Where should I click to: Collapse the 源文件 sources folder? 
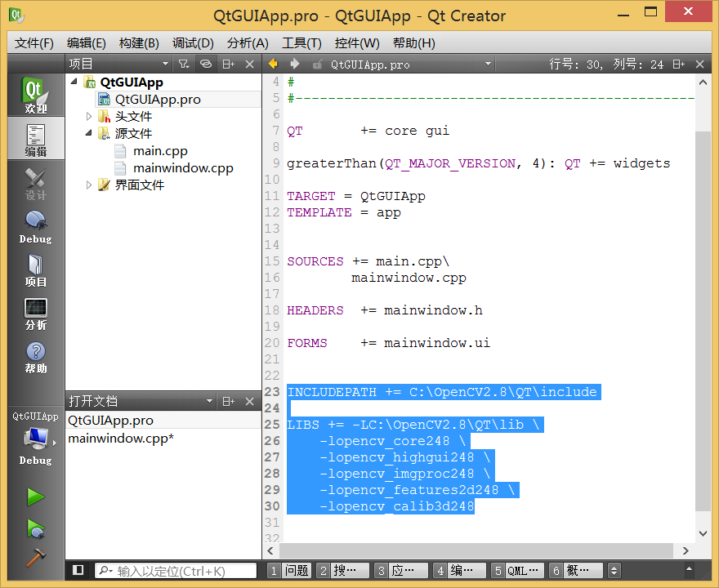pos(89,133)
